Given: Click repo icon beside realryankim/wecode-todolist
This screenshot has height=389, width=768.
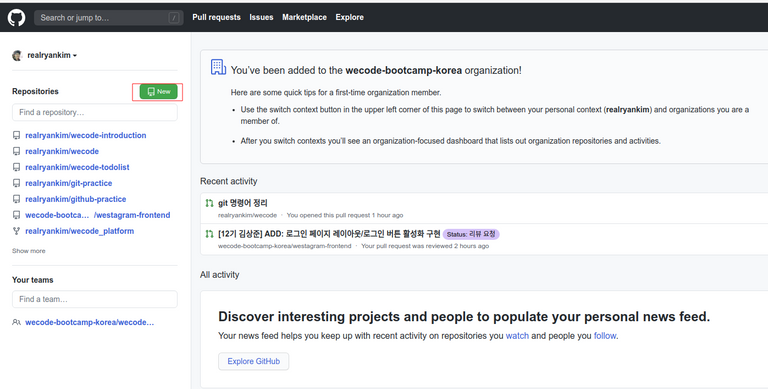Looking at the screenshot, I should pyautogui.click(x=17, y=167).
